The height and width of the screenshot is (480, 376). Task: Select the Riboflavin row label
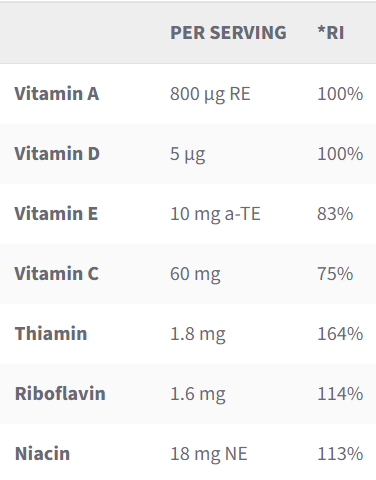point(60,394)
